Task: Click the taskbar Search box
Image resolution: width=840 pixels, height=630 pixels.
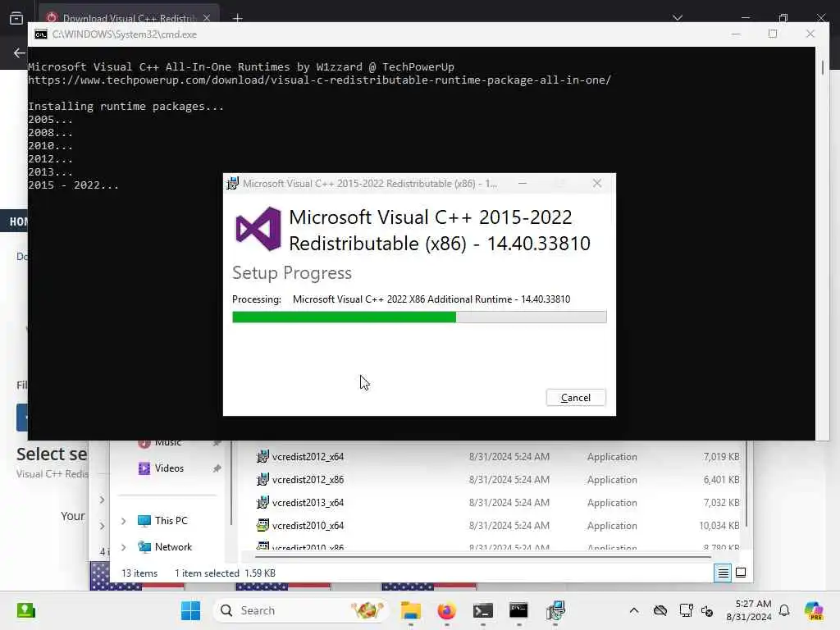Action: pos(302,610)
